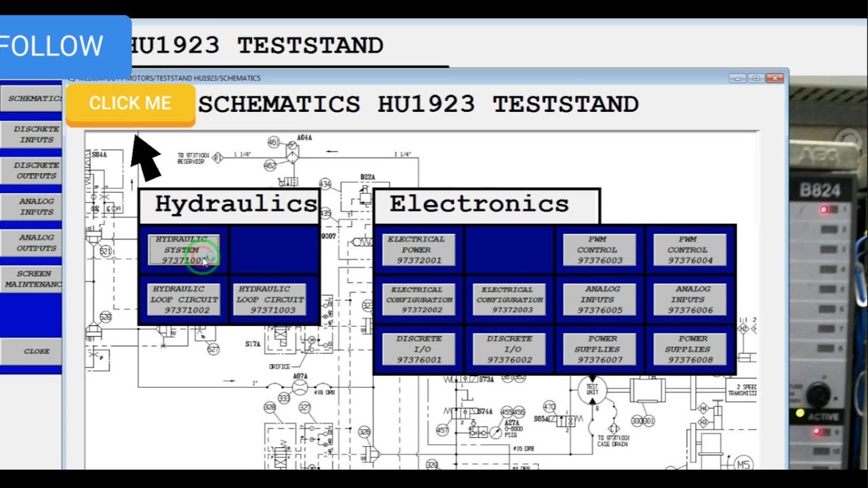Show POWER SUPPLIES 97376007 schematic
868x488 pixels.
[599, 349]
